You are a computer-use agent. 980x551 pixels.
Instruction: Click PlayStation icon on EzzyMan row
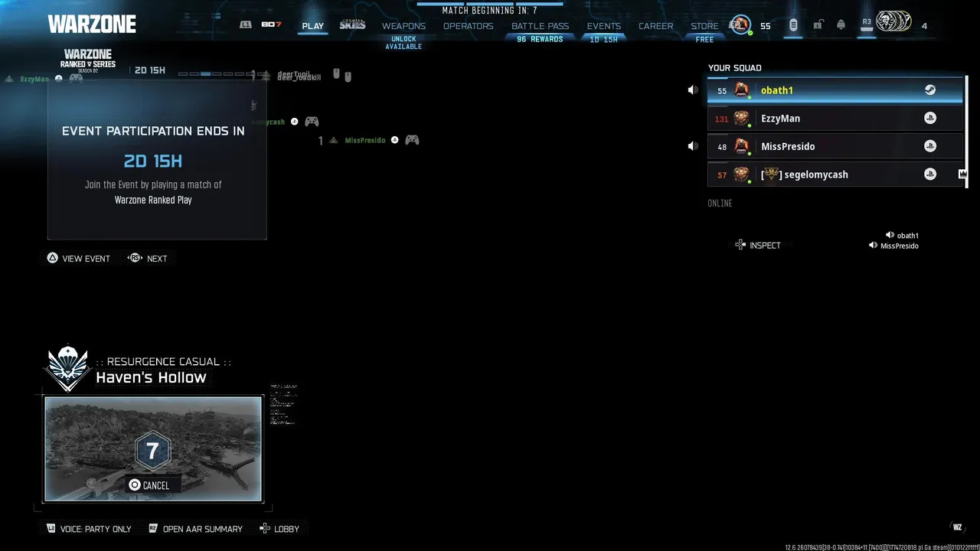pyautogui.click(x=929, y=118)
